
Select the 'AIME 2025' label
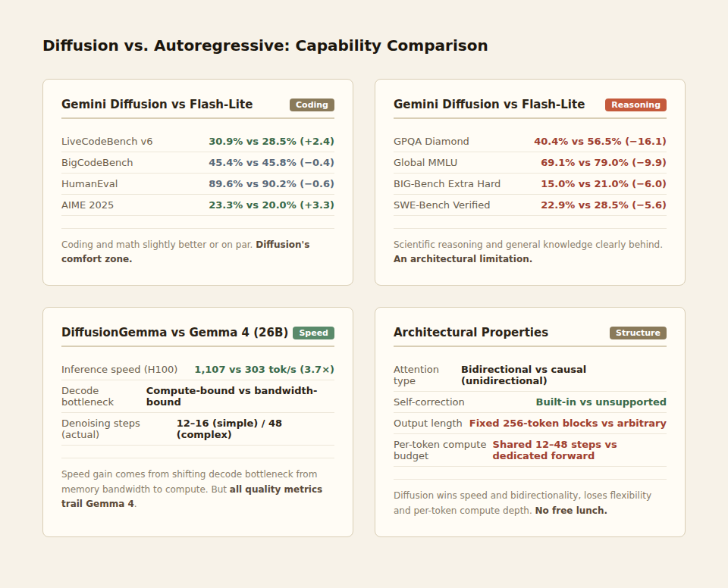coord(87,205)
